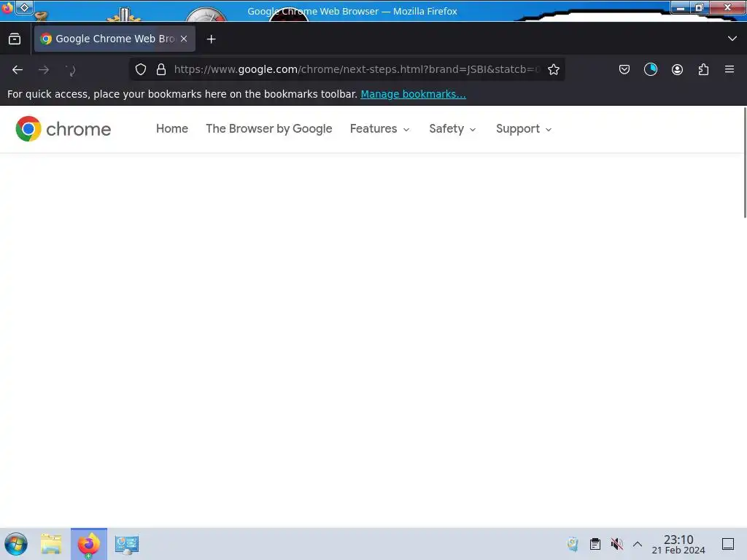Show hidden tray icons arrow
The width and height of the screenshot is (747, 560).
[638, 544]
